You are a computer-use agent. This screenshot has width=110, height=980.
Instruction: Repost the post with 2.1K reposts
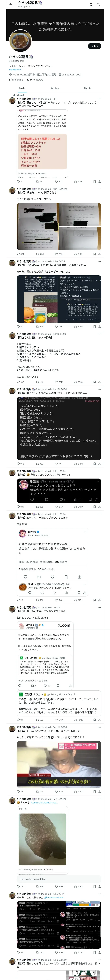(38, 326)
